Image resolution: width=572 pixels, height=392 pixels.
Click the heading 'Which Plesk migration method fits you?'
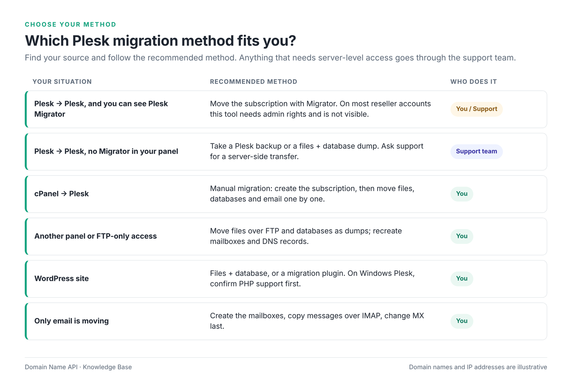(x=161, y=41)
